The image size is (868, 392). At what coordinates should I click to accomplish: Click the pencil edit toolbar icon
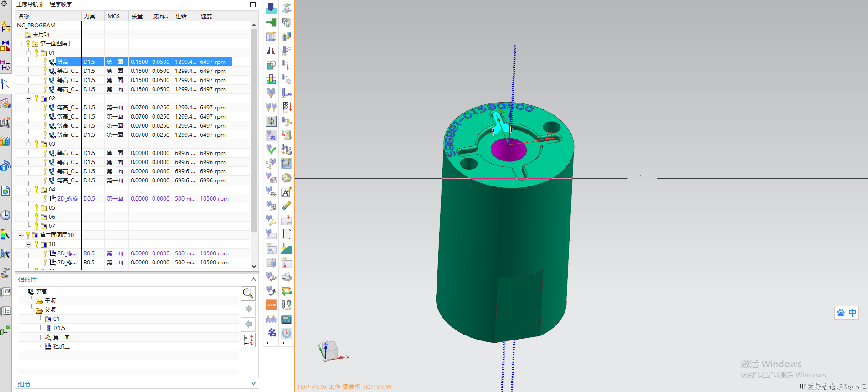pos(287,206)
